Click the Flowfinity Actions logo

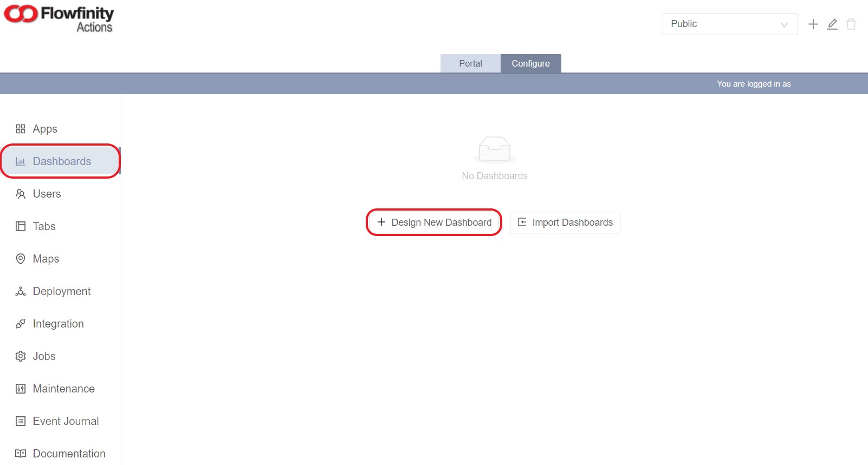point(59,19)
